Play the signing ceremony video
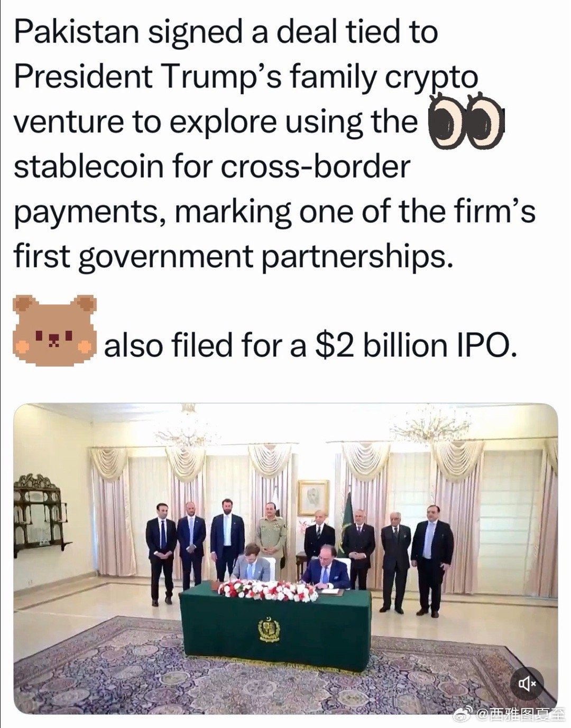571x728 pixels. point(285,559)
